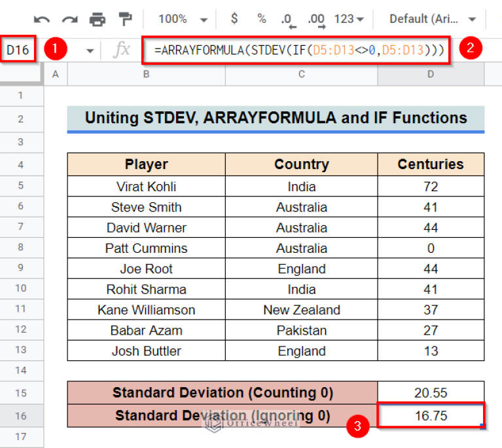Image resolution: width=502 pixels, height=448 pixels.
Task: Expand the Default font dropdown
Action: (433, 19)
